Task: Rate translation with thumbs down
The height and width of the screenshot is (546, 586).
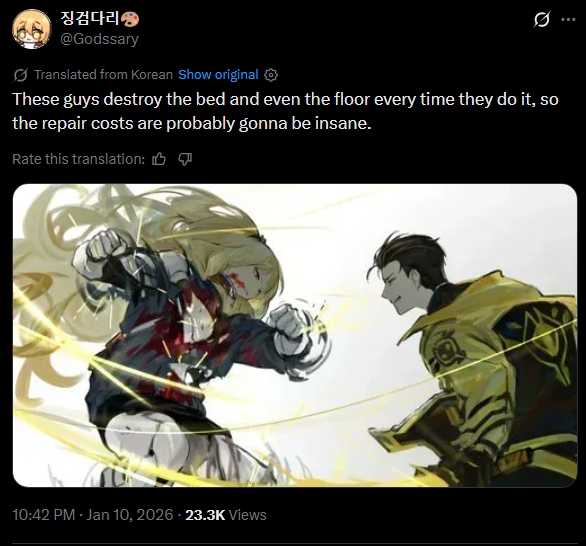Action: coord(185,159)
